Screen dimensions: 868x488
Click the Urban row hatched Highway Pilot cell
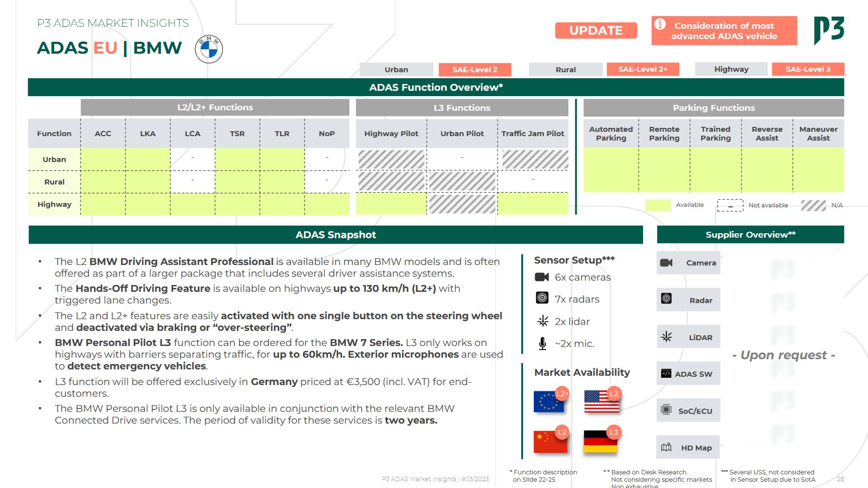(391, 160)
